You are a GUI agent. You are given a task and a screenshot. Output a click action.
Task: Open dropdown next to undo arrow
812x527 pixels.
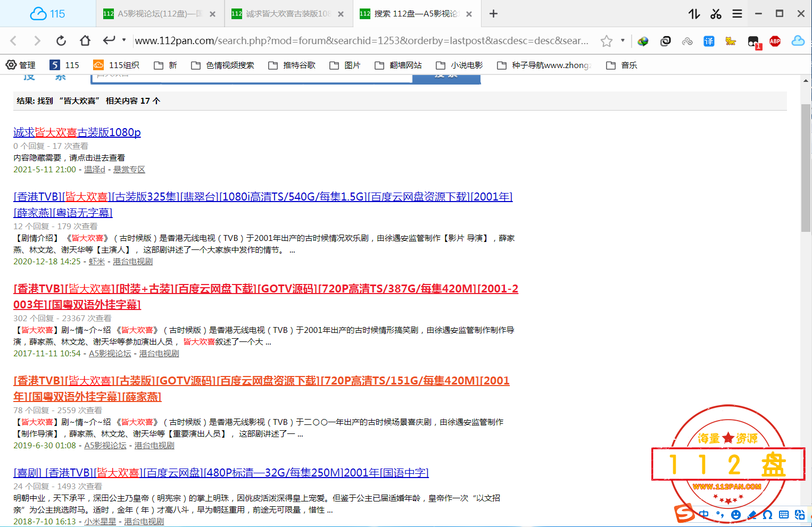tap(124, 40)
